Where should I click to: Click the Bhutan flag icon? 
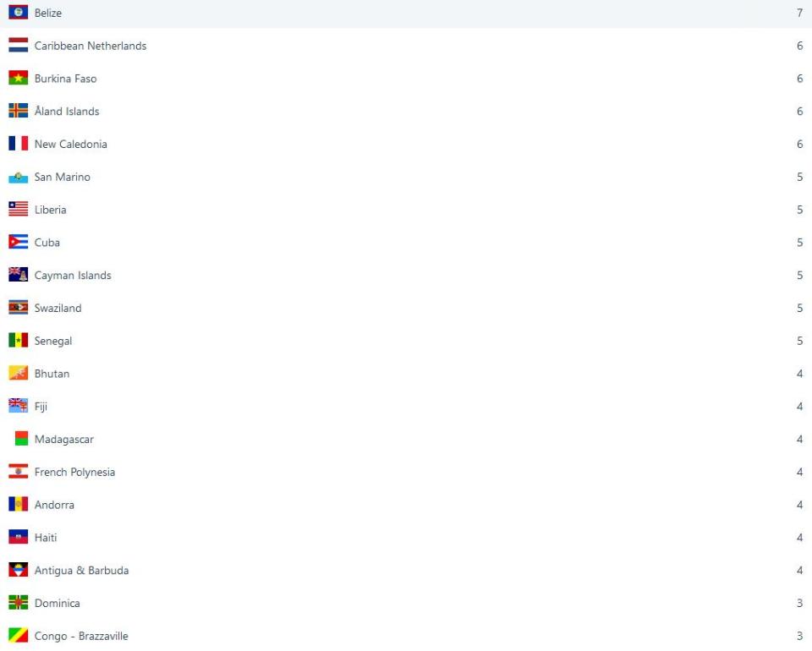18,374
